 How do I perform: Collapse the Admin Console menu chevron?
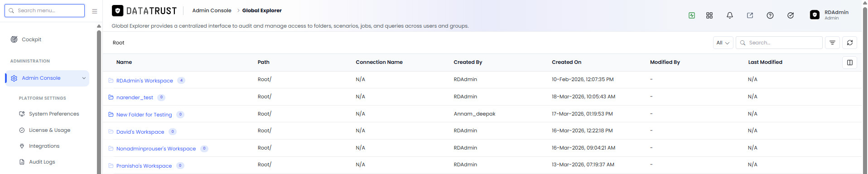[x=84, y=78]
